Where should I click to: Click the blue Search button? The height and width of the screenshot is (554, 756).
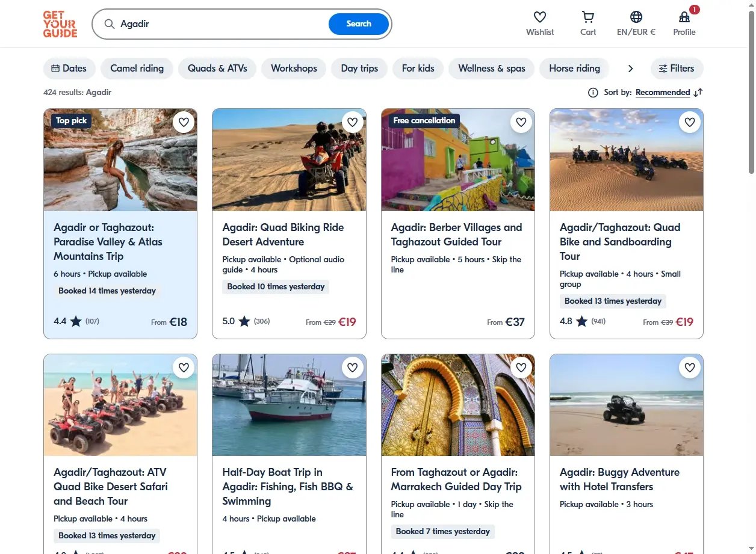point(359,24)
